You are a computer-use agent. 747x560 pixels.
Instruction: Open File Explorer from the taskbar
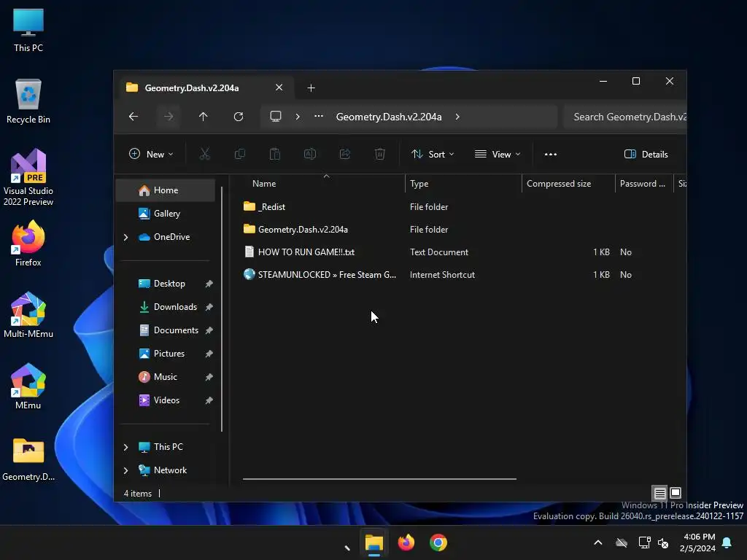click(374, 542)
